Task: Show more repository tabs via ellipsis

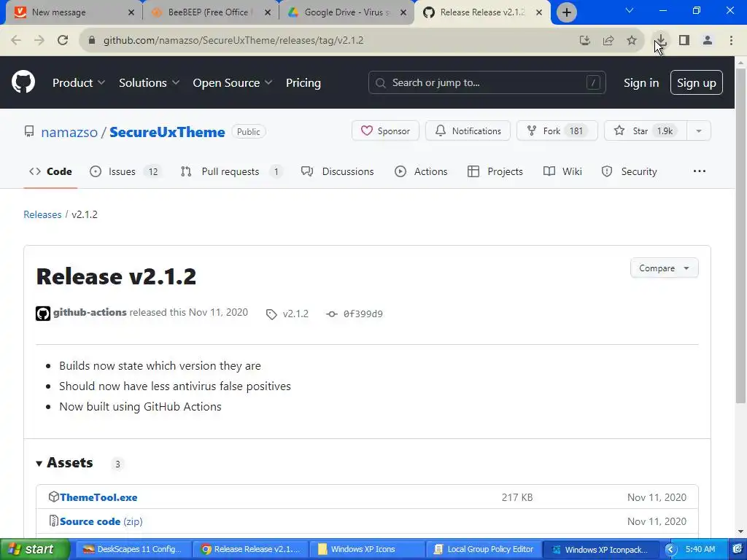Action: [700, 171]
